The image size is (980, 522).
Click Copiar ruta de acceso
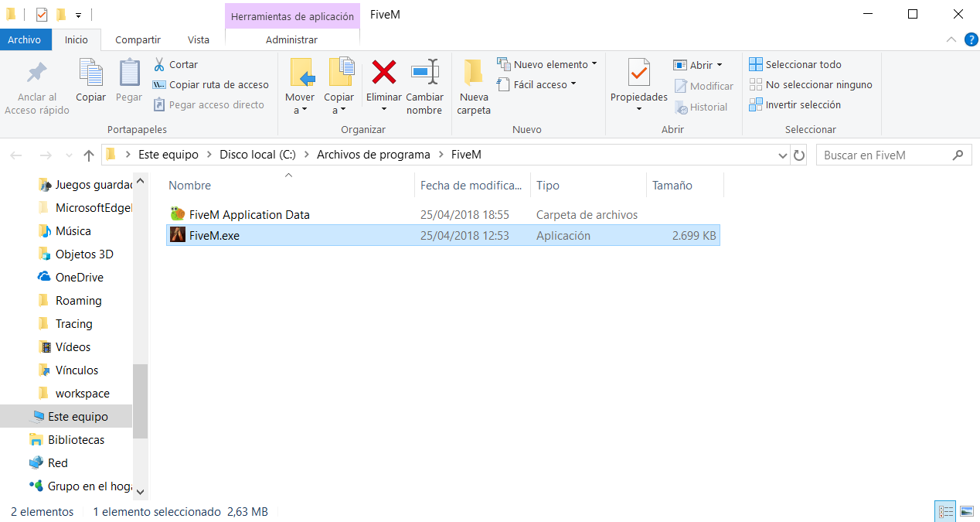pyautogui.click(x=211, y=84)
